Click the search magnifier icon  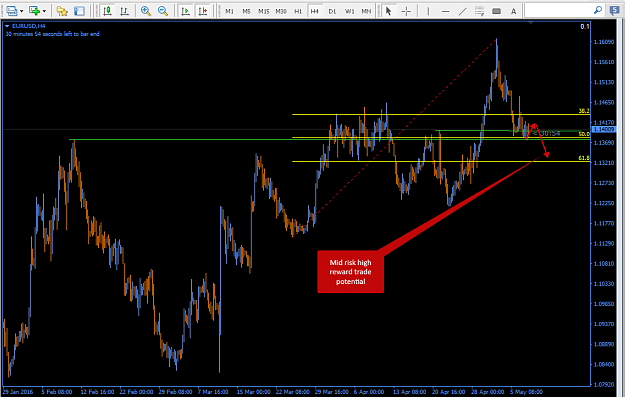click(597, 10)
